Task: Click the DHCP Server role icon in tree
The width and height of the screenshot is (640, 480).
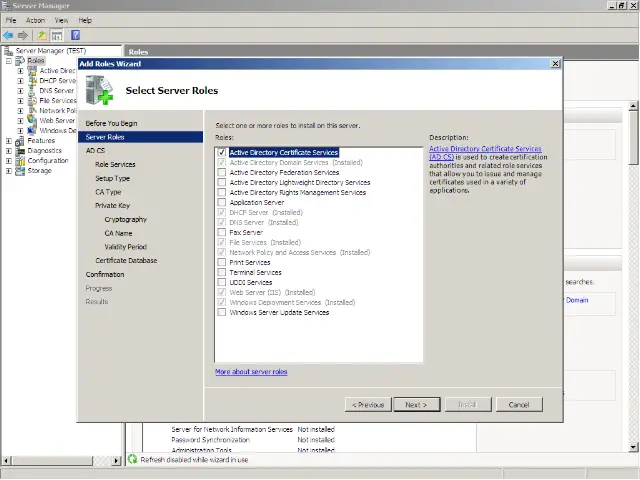Action: pyautogui.click(x=32, y=80)
